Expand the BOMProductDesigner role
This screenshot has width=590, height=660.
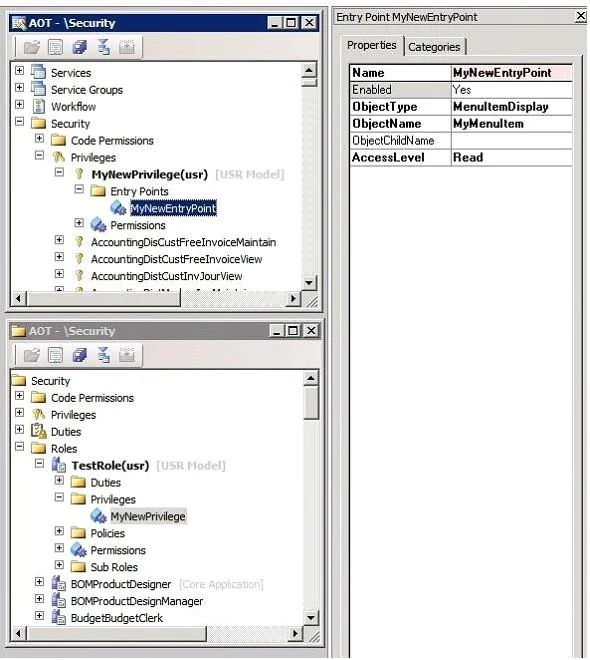[39, 581]
